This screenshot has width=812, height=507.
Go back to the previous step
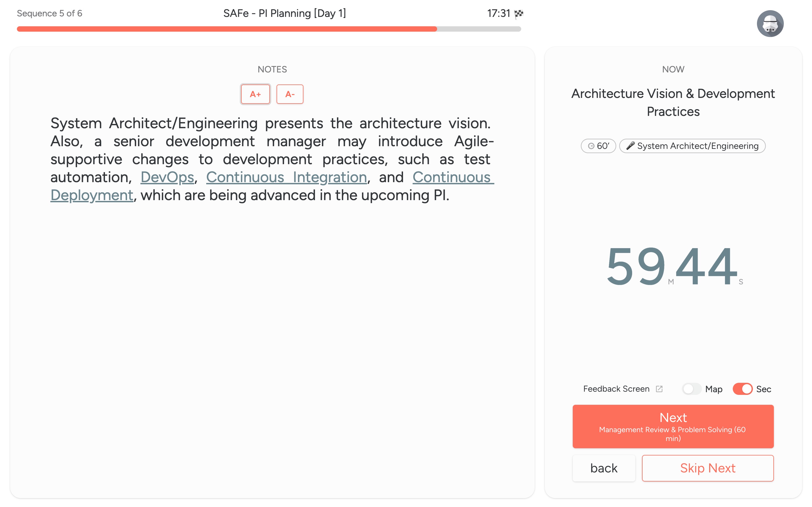tap(604, 468)
